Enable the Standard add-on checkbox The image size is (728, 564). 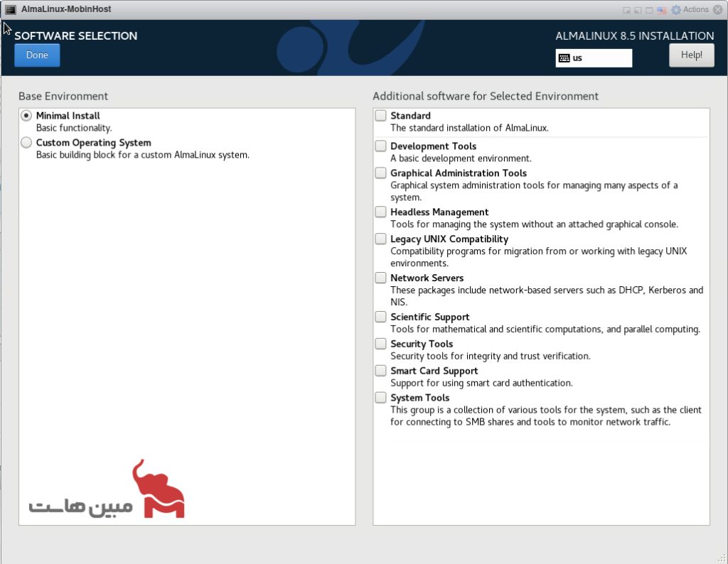(381, 115)
